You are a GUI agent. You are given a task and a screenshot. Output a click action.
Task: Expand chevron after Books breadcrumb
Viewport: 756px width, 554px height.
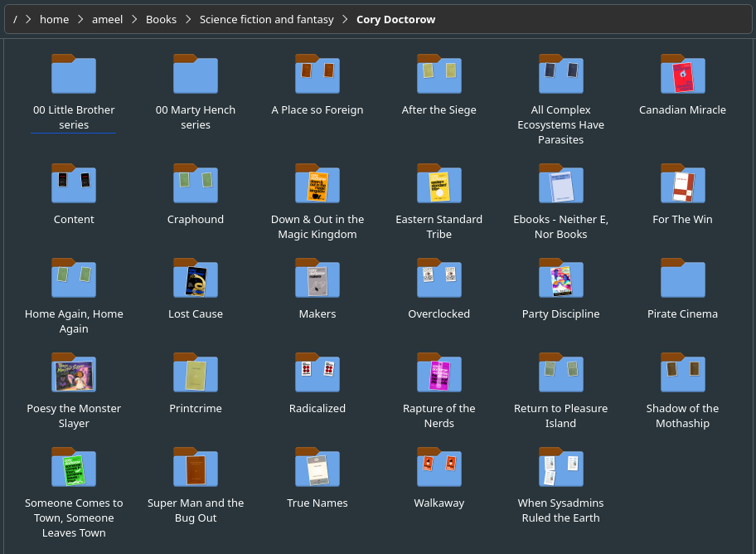coord(188,19)
